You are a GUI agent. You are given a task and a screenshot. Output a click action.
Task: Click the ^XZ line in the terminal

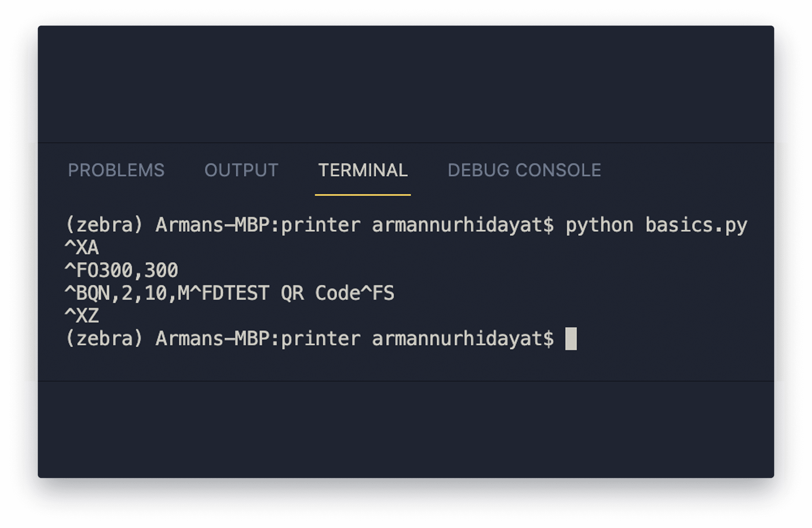point(82,316)
